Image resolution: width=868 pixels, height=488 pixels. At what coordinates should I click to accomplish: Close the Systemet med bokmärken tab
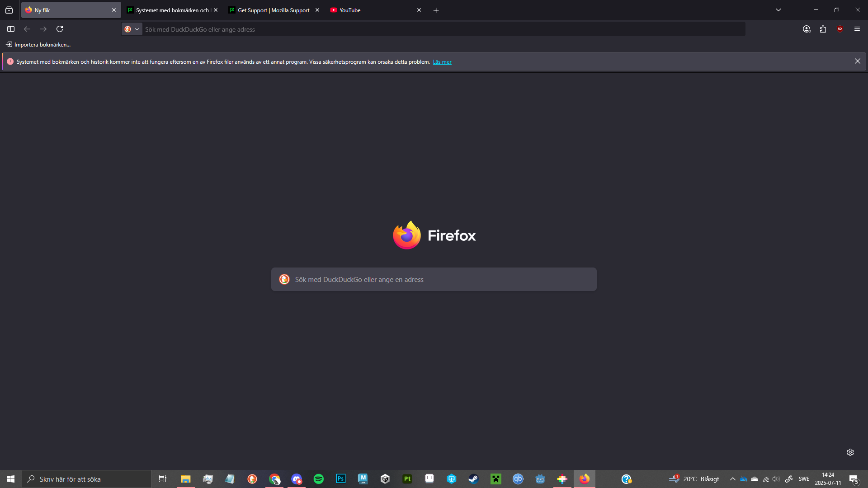[216, 10]
